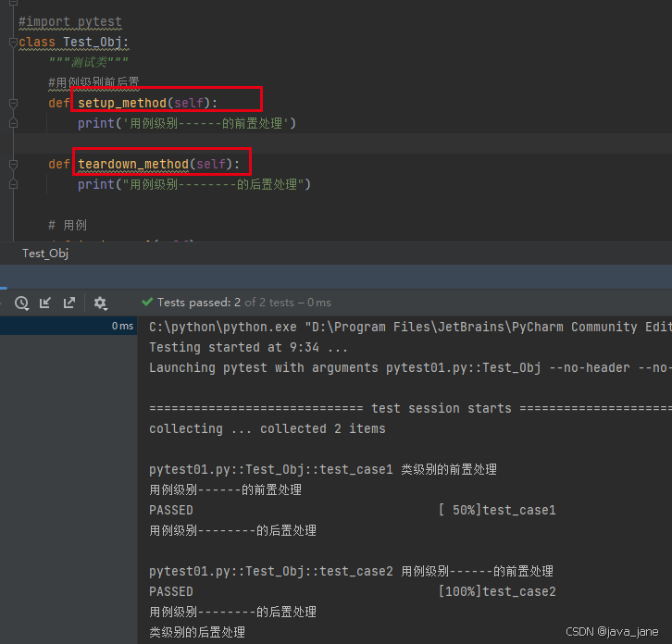Click the '类级别的后置处理' output line
Screen dimensions: 672x644
click(197, 632)
